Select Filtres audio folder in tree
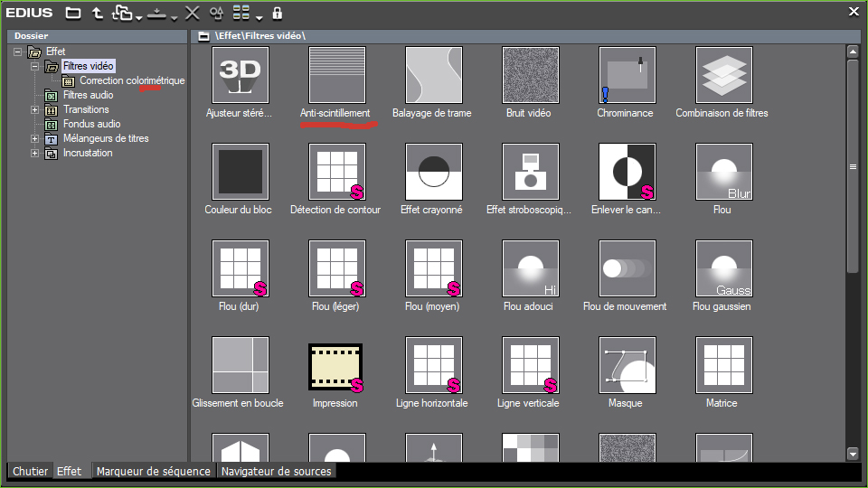This screenshot has width=868, height=488. 88,96
